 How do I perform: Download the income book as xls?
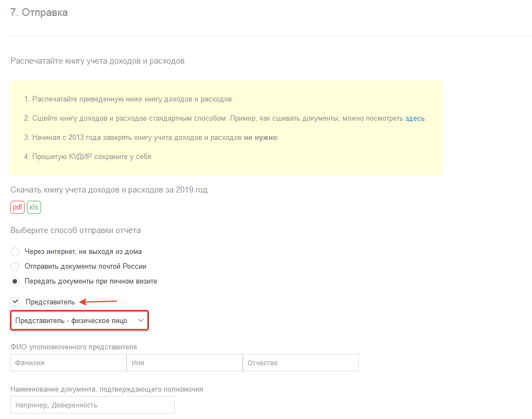[x=34, y=207]
